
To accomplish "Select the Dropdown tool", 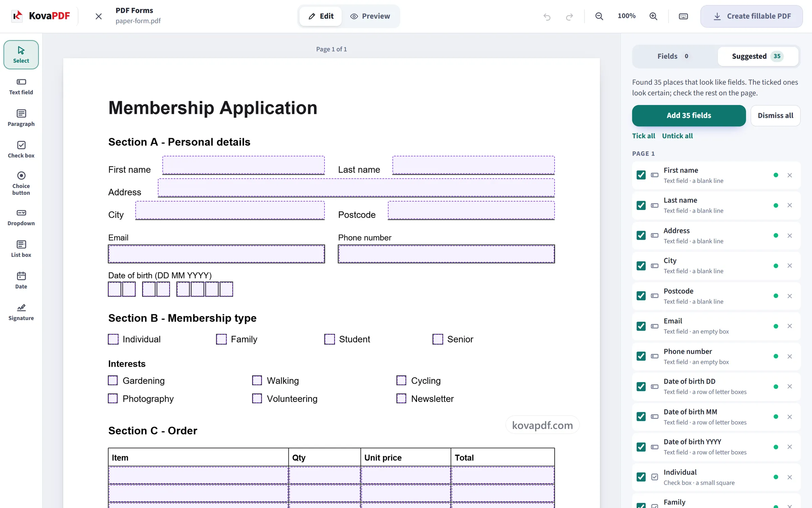I will [21, 217].
